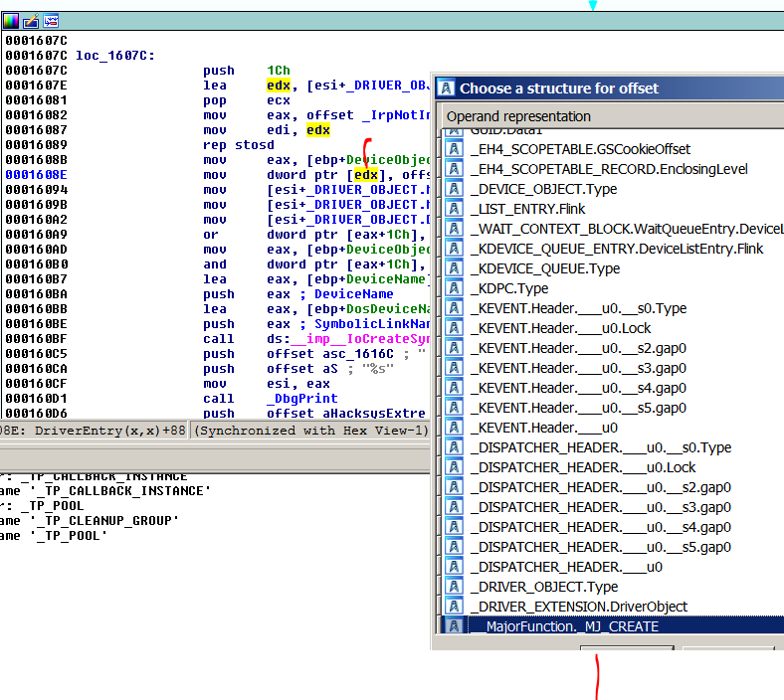The width and height of the screenshot is (784, 700).
Task: Click the blue 0001608E address line
Action: 35,175
